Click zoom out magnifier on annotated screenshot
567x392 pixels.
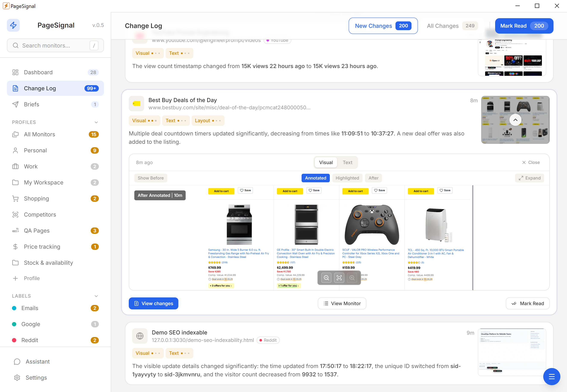(326, 278)
